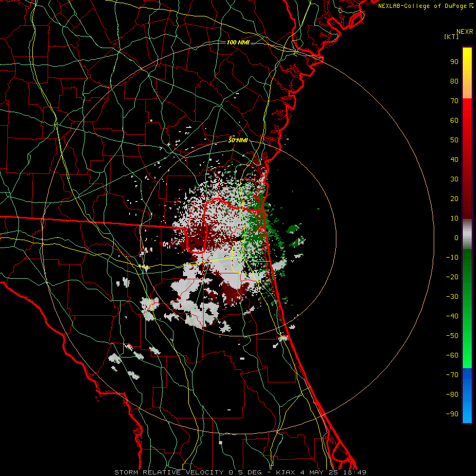Screen dimensions: 476x476
Task: Click the 100 NMI range ring label
Action: pyautogui.click(x=238, y=42)
